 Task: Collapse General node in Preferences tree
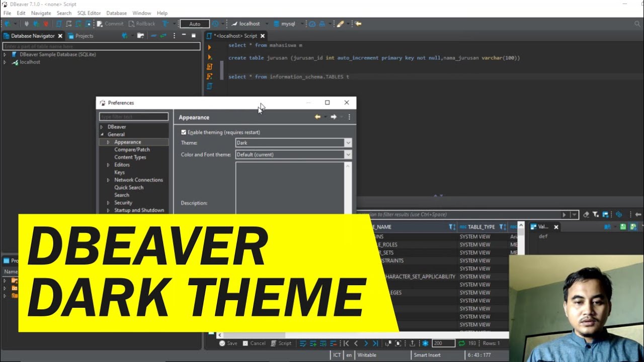coord(102,135)
